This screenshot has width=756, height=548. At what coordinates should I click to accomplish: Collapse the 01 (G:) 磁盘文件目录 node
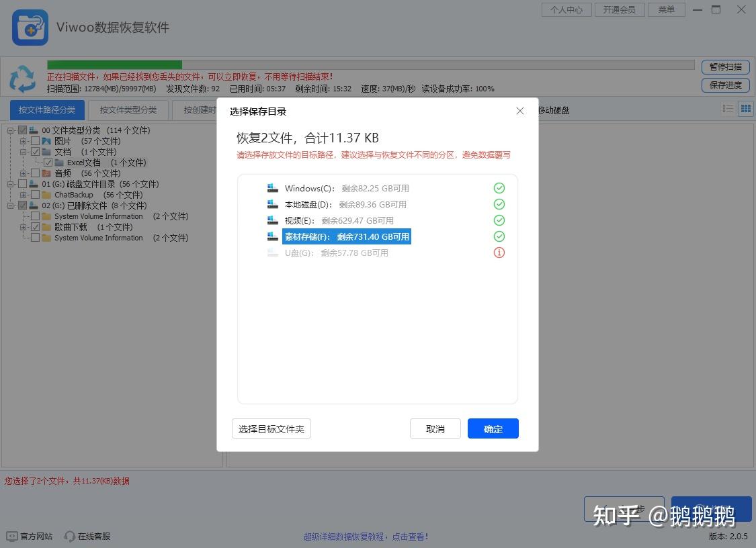coord(10,184)
